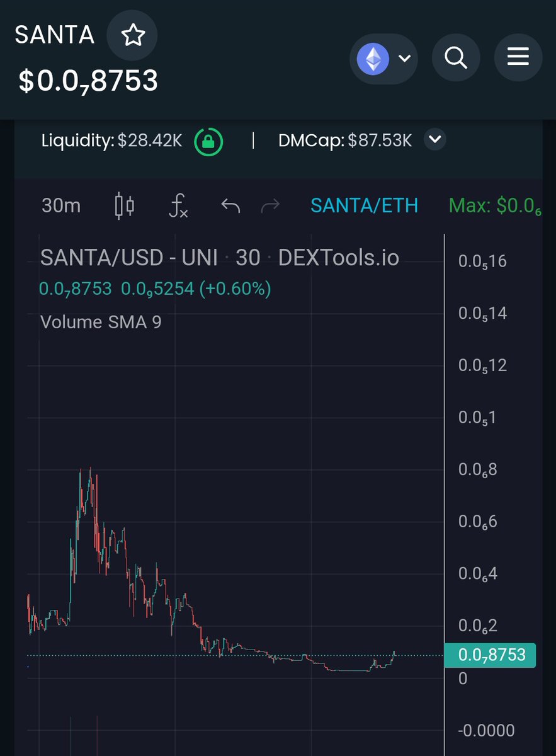Click the 0.0₅12 price axis label
Image resolution: width=556 pixels, height=756 pixels.
coord(483,366)
